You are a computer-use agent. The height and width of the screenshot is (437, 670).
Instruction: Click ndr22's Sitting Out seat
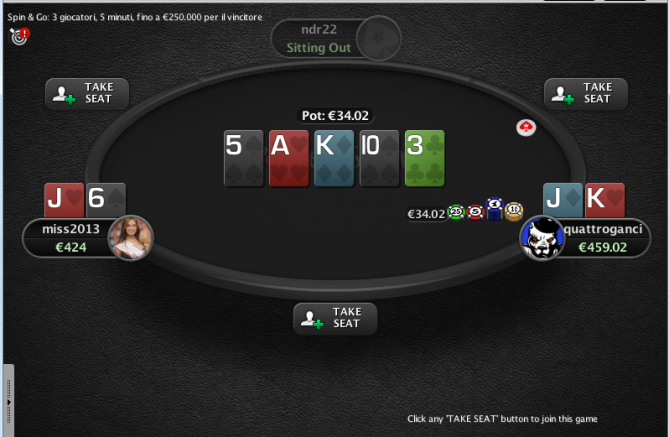tap(318, 38)
